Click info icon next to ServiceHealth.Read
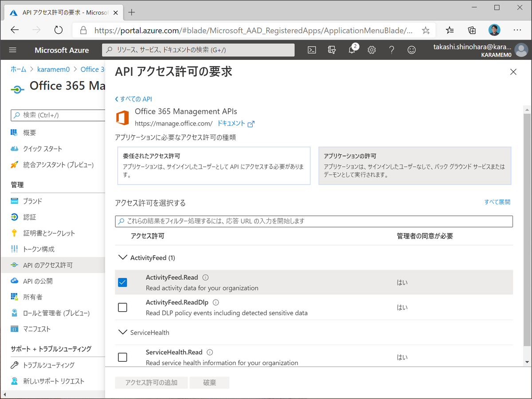Image resolution: width=532 pixels, height=399 pixels. point(210,352)
